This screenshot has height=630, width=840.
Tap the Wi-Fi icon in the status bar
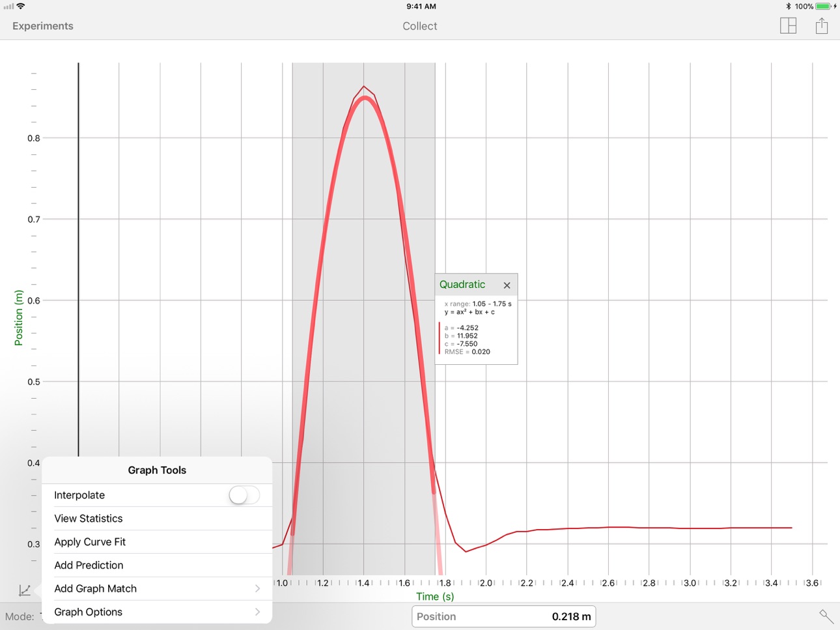point(21,6)
